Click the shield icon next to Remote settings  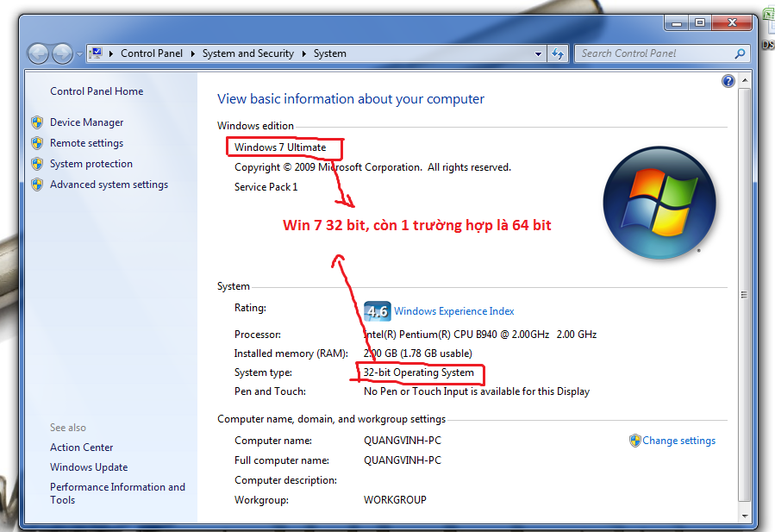pos(37,143)
